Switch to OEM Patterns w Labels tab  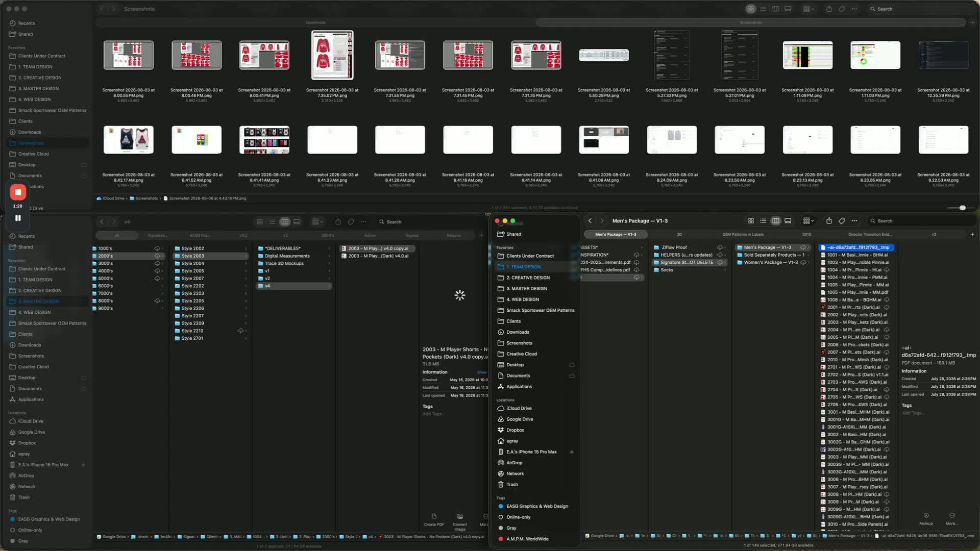[x=743, y=235]
